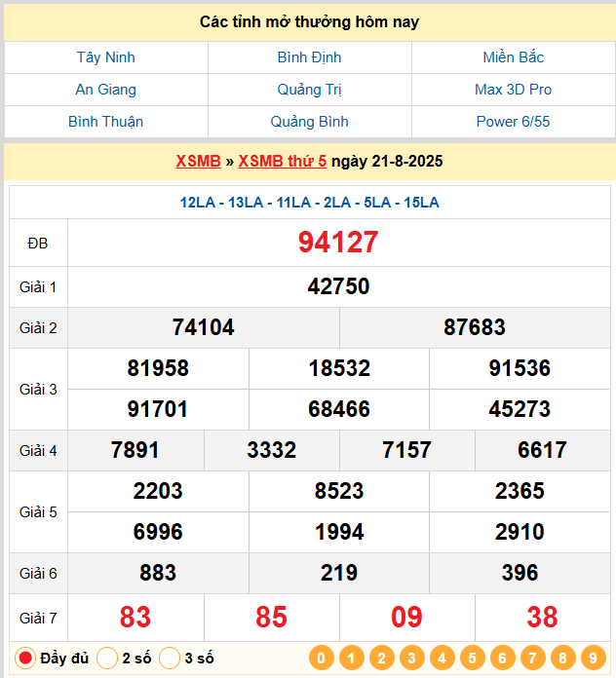Click the Giải 5 number 2203
Screen dimensions: 616x678
click(x=158, y=491)
